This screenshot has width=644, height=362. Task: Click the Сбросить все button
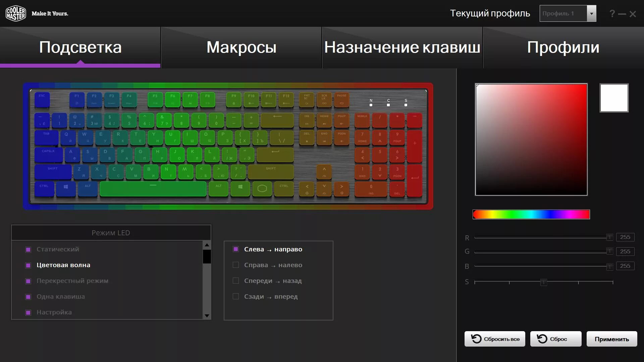(495, 339)
